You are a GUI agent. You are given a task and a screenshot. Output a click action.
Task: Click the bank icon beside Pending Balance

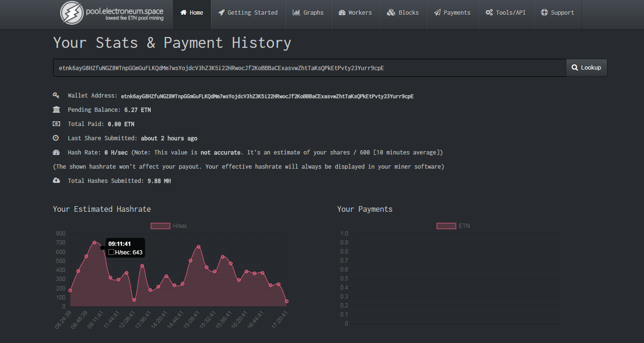click(56, 110)
